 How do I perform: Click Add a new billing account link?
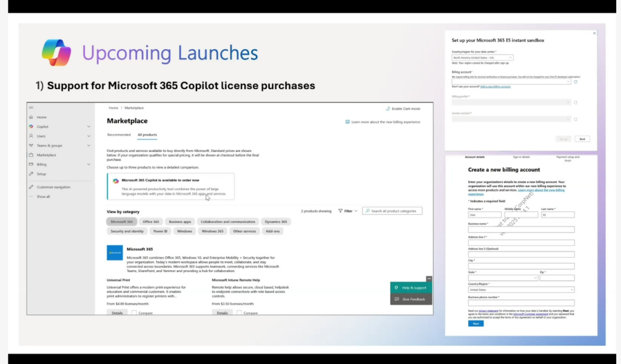click(495, 87)
